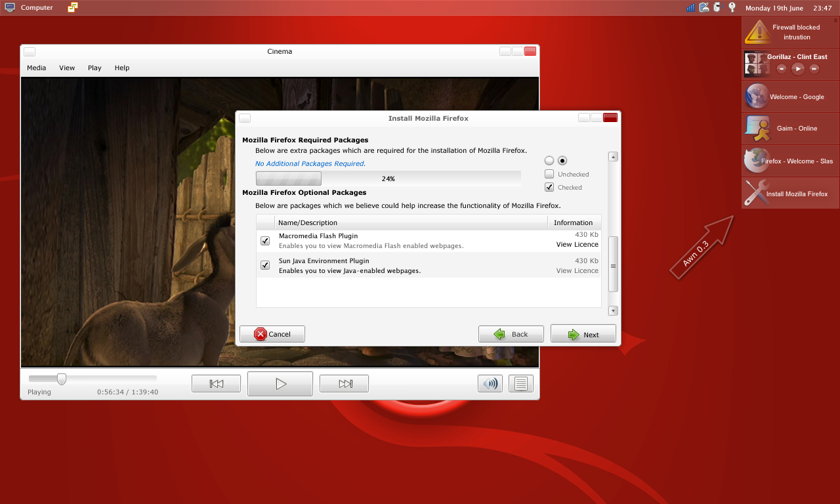
Task: Click the speaker volume tray icon
Action: point(717,8)
